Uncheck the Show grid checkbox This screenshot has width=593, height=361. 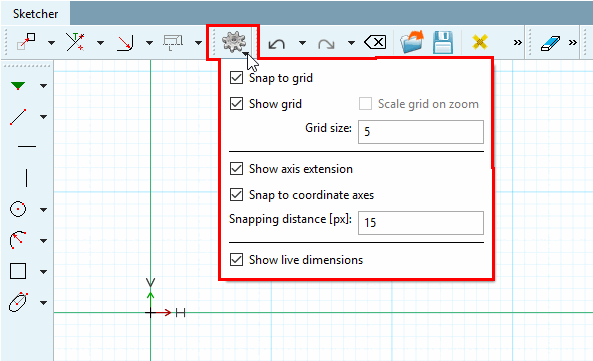(236, 104)
